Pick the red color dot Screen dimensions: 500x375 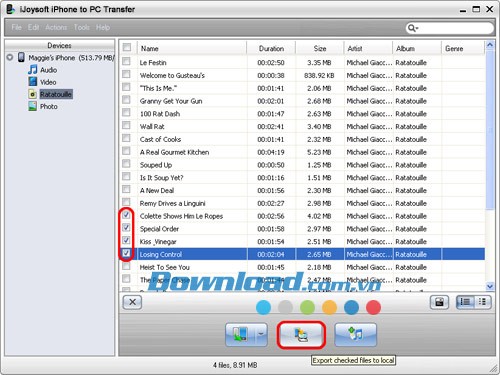point(373,307)
